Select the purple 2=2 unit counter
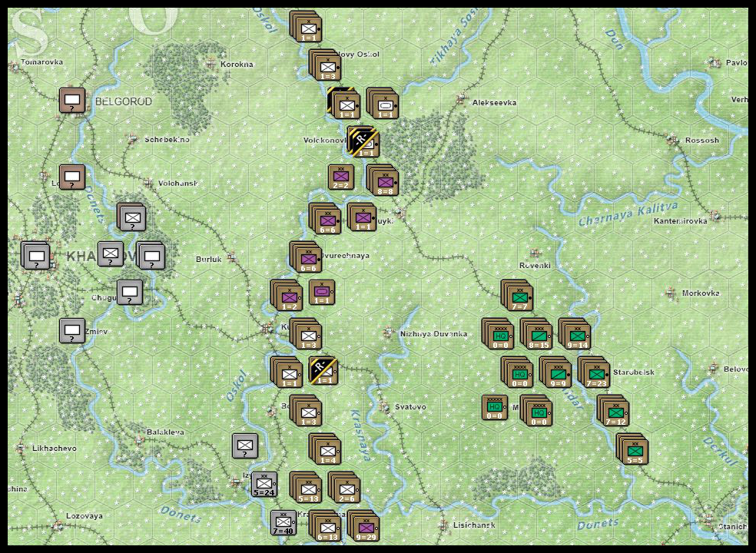 point(341,177)
